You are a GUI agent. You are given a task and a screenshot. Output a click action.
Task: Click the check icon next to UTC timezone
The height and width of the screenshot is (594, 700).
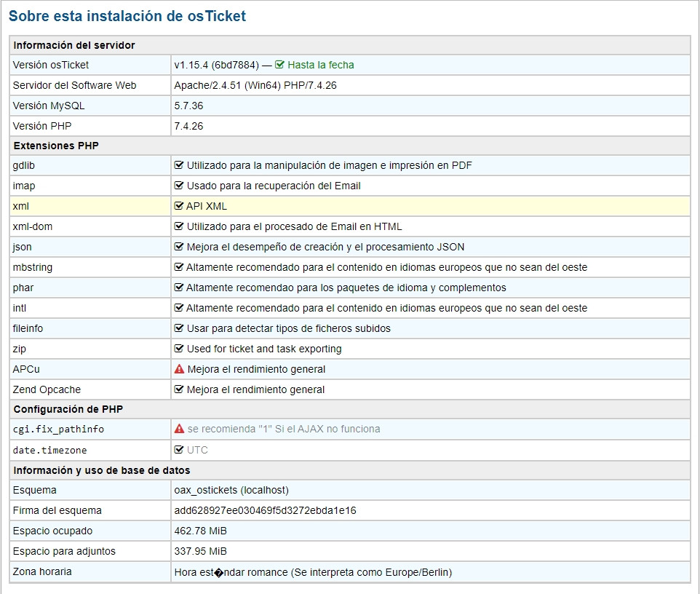[x=178, y=450]
